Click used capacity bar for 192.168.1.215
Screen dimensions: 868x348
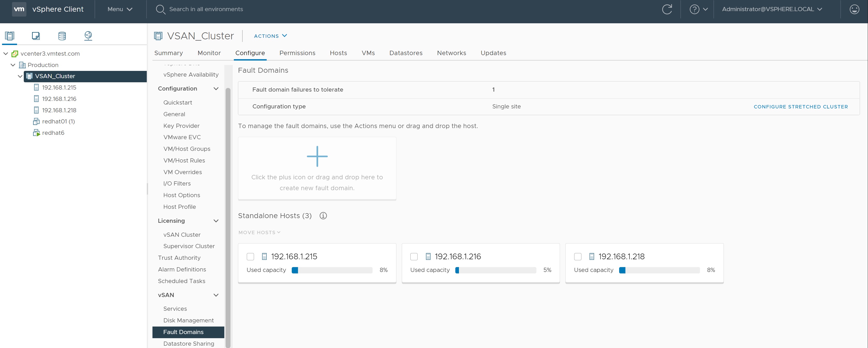coord(332,270)
